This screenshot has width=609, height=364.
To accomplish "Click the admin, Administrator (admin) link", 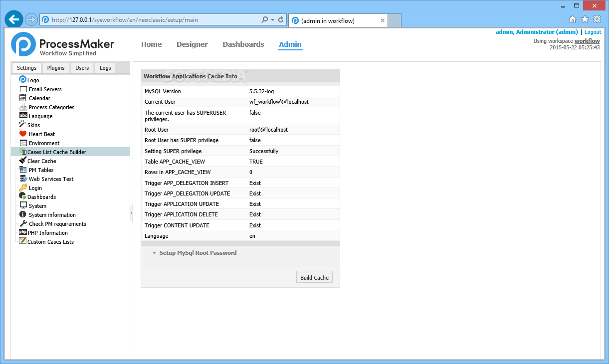I will [537, 32].
